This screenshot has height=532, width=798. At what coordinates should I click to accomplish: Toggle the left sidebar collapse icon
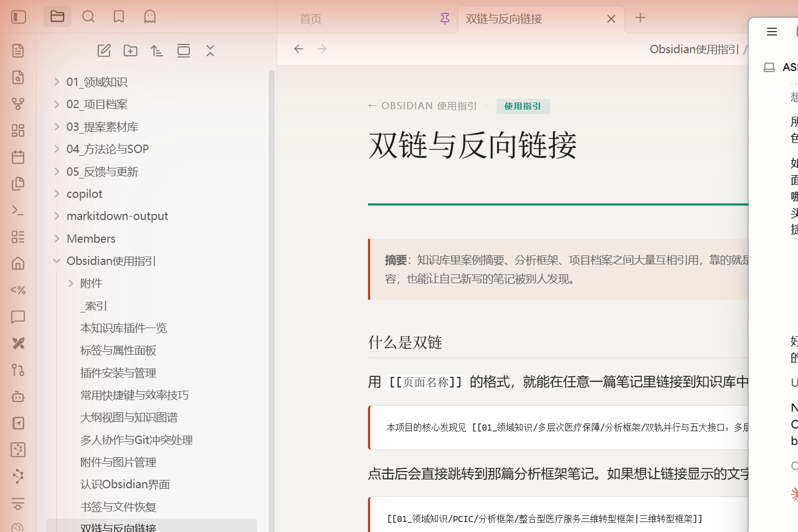(19, 17)
